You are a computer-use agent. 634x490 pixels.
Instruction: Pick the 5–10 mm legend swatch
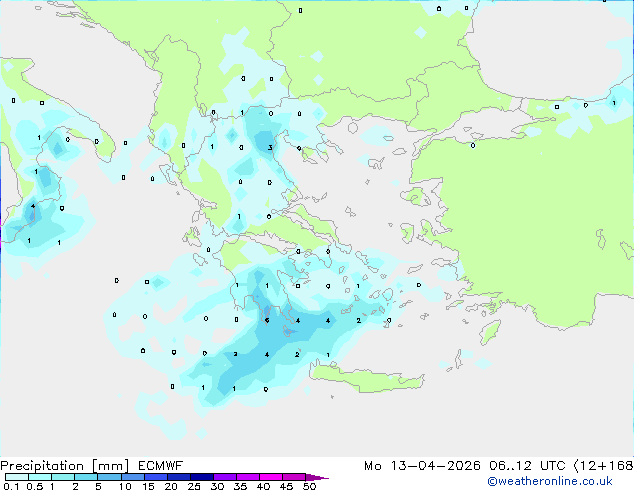pyautogui.click(x=109, y=477)
